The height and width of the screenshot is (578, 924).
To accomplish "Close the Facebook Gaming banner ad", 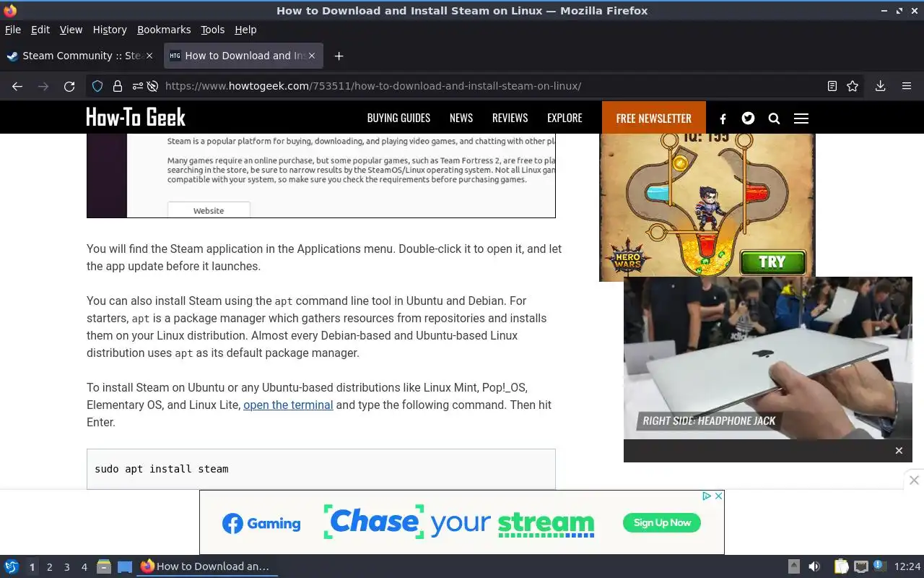I will pyautogui.click(x=719, y=496).
